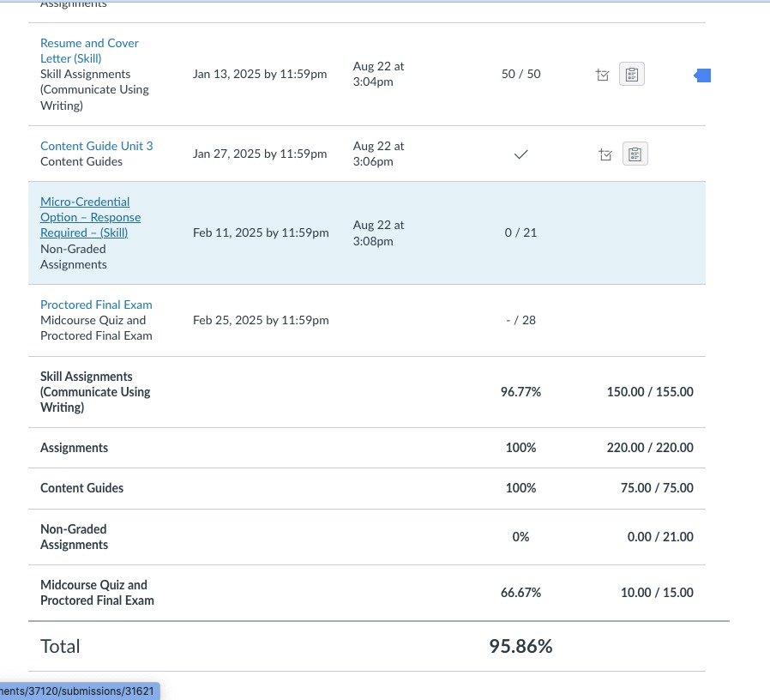Image resolution: width=770 pixels, height=700 pixels.
Task: Click the Total 95.86% grade
Action: [520, 647]
